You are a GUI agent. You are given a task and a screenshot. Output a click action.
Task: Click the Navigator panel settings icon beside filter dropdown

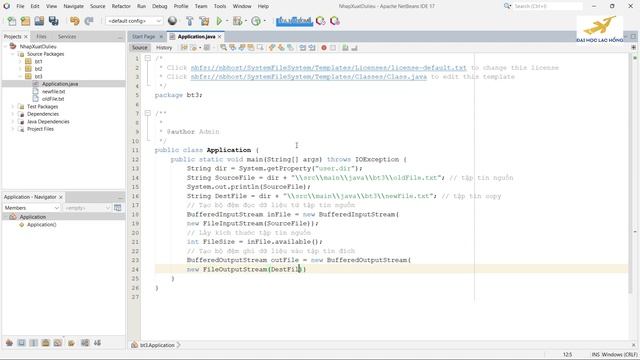point(118,208)
